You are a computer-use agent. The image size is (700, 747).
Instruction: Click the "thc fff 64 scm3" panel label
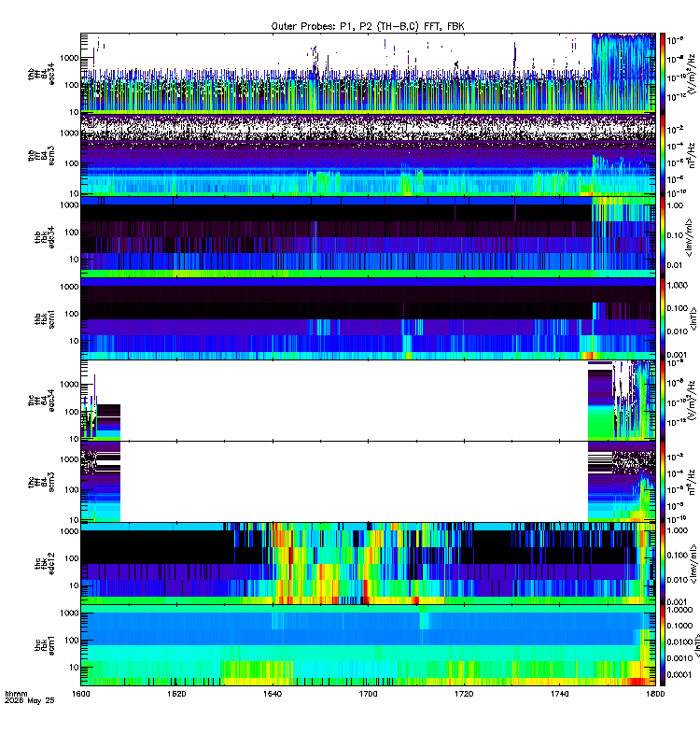tap(41, 482)
